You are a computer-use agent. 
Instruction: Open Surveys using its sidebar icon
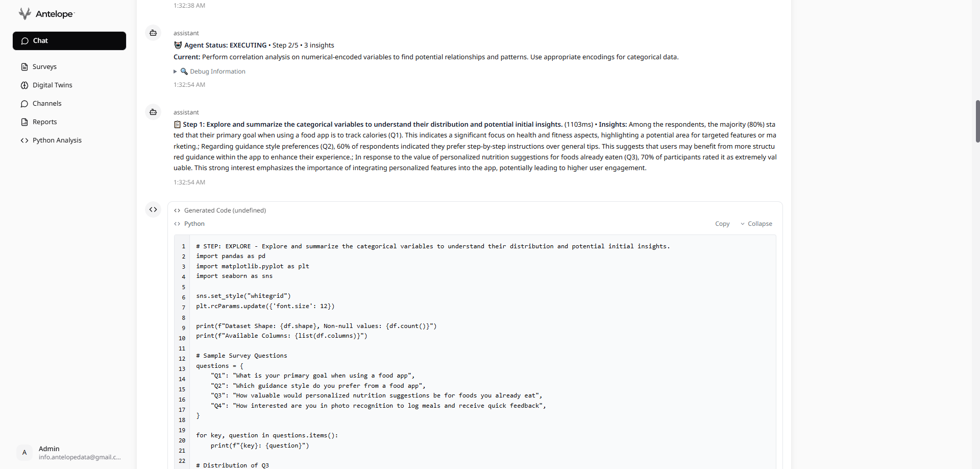24,66
